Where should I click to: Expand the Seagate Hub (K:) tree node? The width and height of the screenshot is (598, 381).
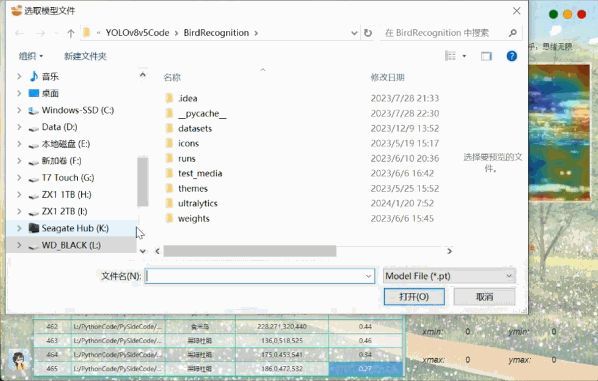pos(19,228)
